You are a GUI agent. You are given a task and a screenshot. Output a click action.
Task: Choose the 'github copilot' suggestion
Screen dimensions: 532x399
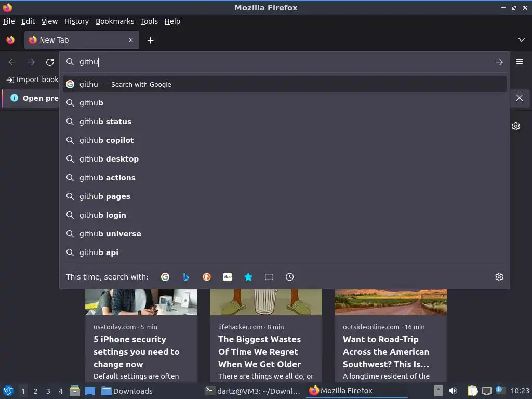[x=284, y=140]
